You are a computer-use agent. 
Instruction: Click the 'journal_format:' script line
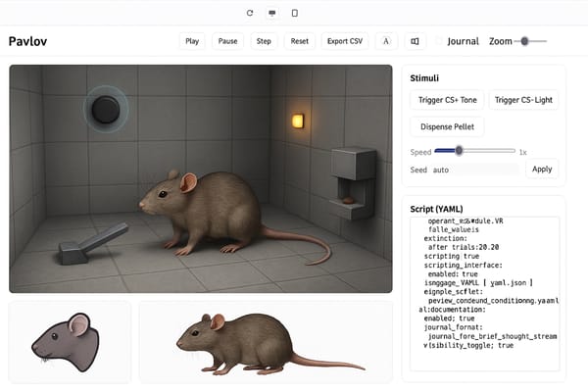coord(453,327)
